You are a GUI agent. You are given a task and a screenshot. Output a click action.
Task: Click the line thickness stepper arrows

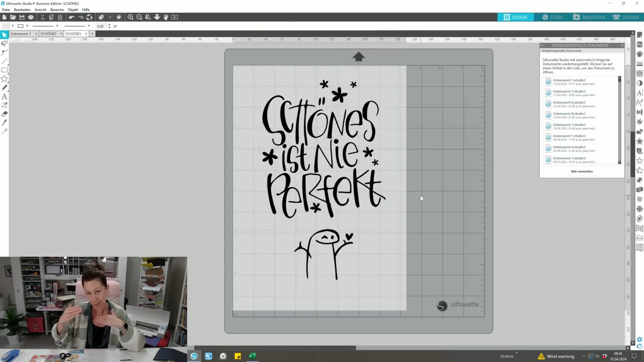coord(109,26)
